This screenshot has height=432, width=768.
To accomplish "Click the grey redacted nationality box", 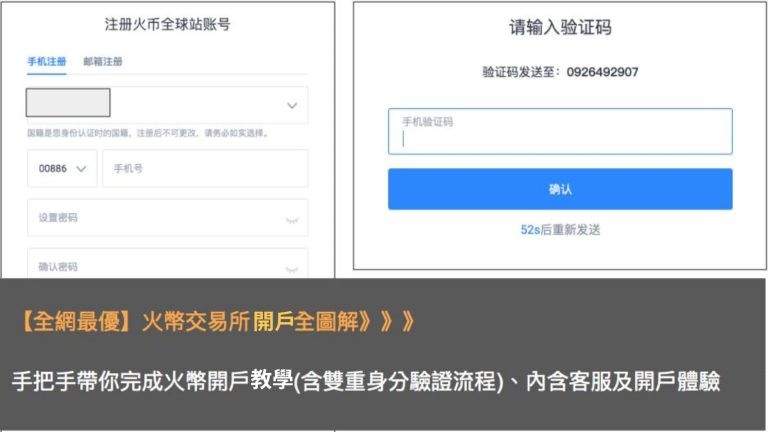I will pos(68,102).
